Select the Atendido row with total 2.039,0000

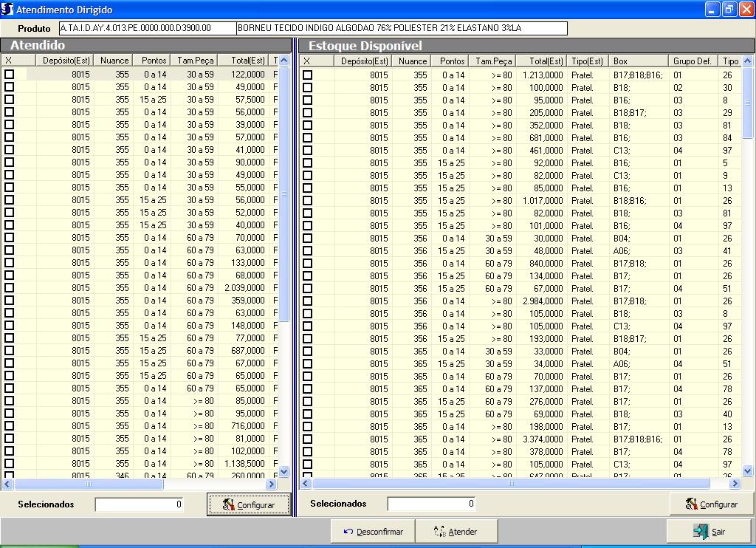[x=10, y=288]
